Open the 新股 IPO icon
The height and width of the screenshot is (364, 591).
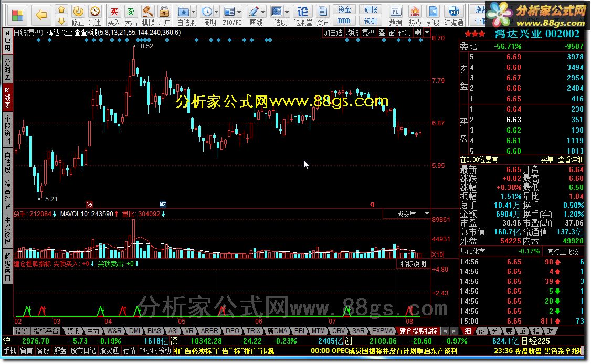tap(433, 12)
